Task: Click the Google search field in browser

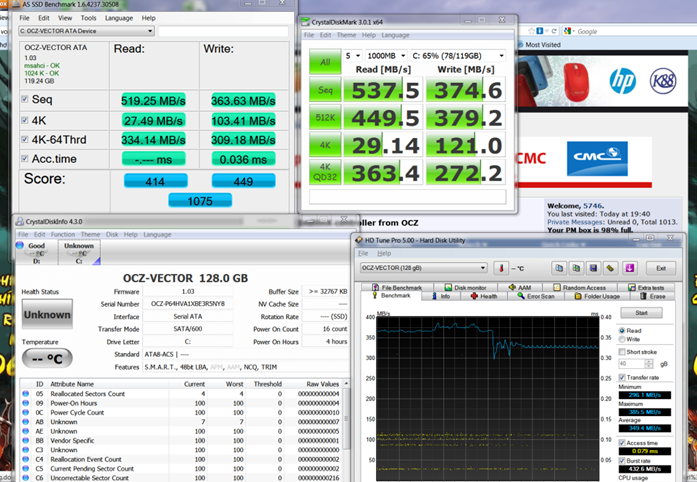Action: tap(631, 32)
